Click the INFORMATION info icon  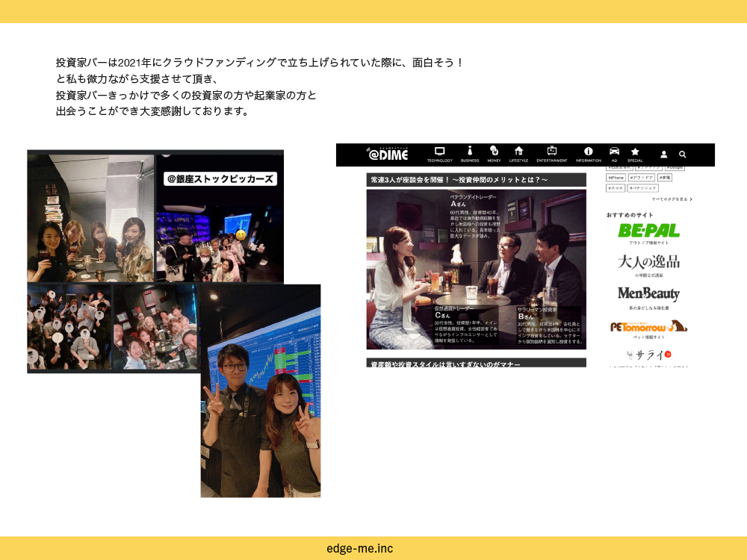click(x=588, y=152)
